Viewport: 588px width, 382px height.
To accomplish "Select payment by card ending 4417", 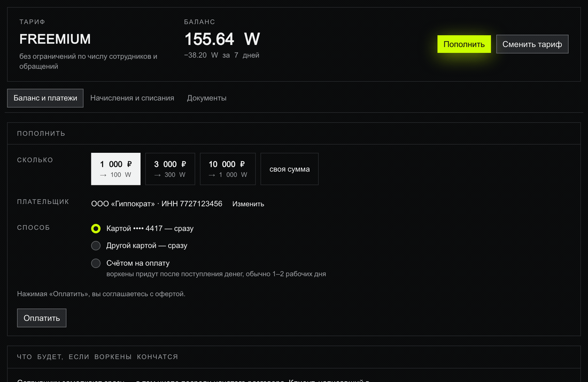I will pos(96,228).
